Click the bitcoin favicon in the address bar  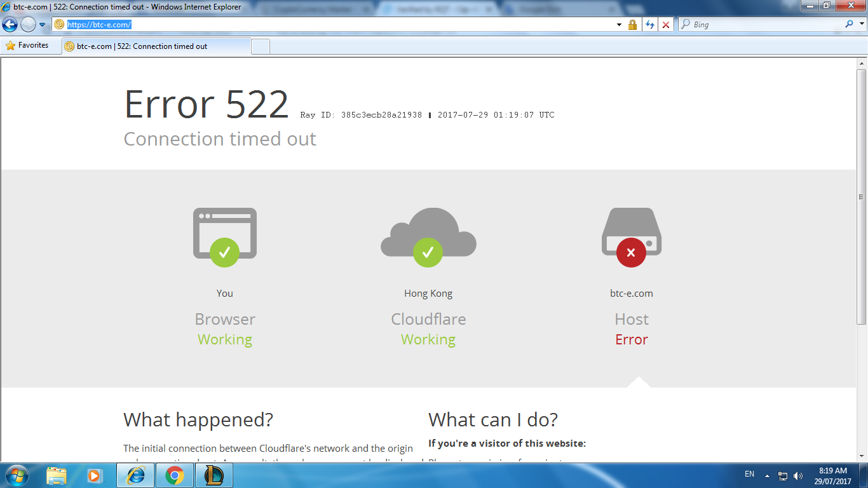(59, 25)
